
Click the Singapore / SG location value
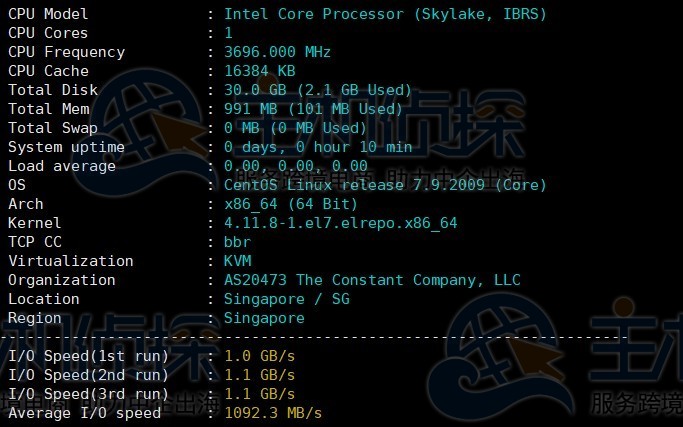[x=287, y=299]
